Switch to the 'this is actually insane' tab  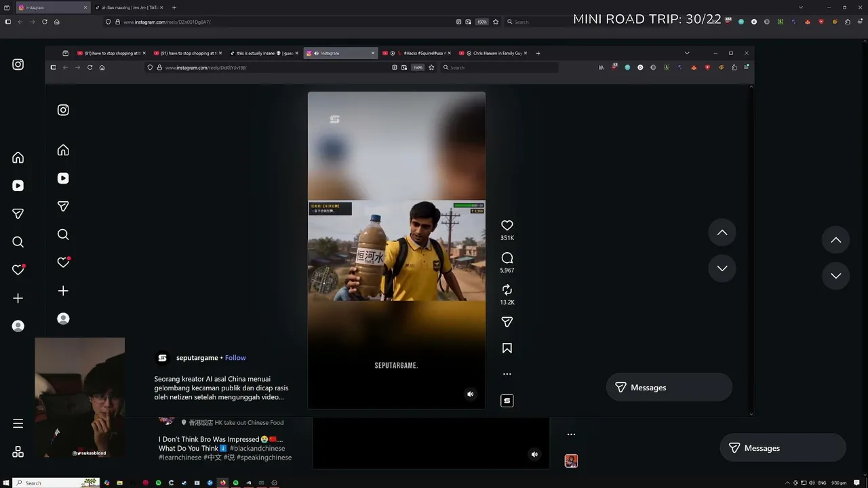[x=264, y=53]
